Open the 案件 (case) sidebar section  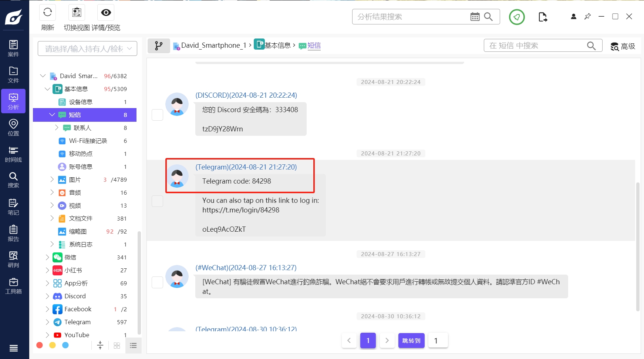[13, 48]
